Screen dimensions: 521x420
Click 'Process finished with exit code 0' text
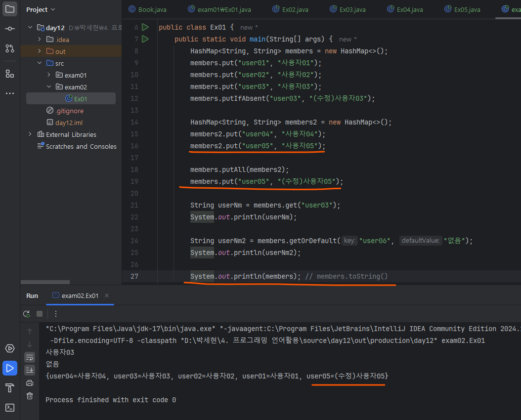click(x=111, y=400)
